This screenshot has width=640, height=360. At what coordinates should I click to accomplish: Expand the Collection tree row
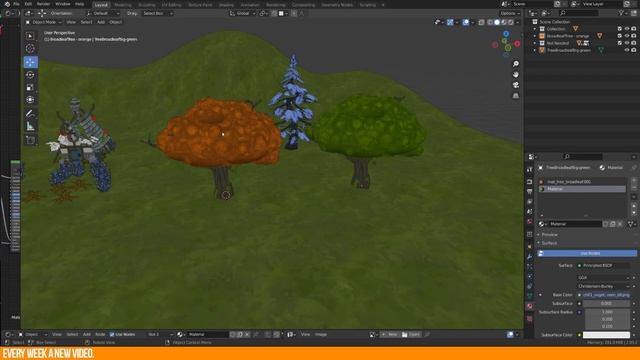pyautogui.click(x=535, y=29)
